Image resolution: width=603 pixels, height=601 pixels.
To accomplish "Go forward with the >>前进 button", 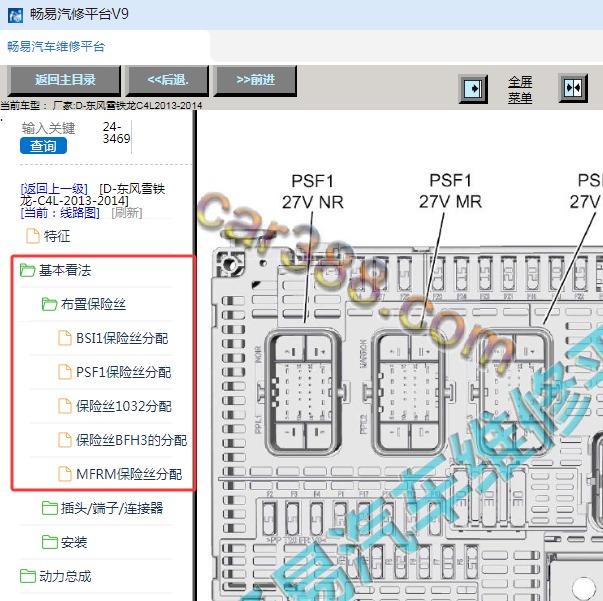I will (255, 80).
